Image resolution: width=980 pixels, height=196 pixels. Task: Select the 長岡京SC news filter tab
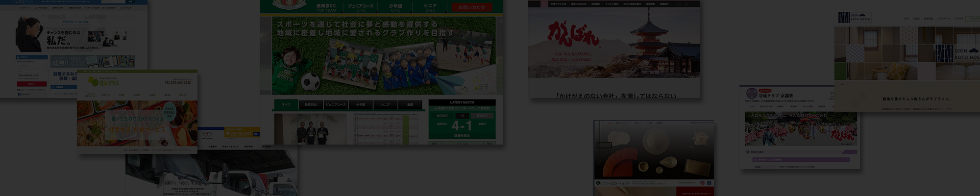(x=311, y=105)
